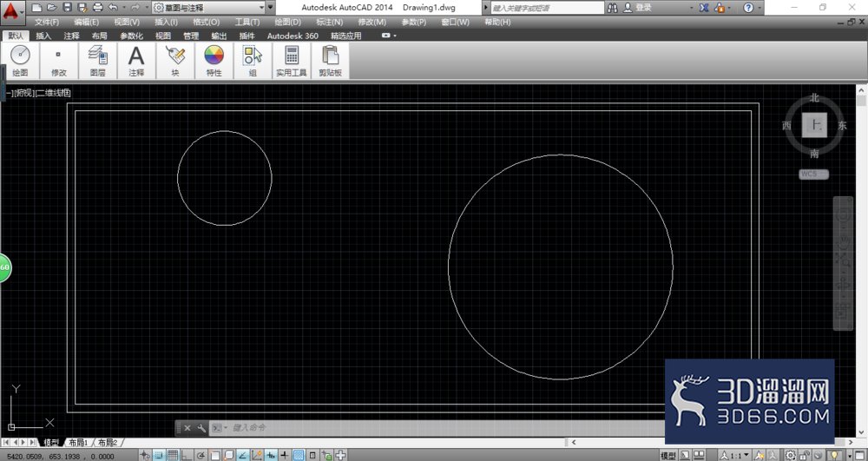The width and height of the screenshot is (868, 461).
Task: Open the annotation scale 1:1 dropdown
Action: 734,455
